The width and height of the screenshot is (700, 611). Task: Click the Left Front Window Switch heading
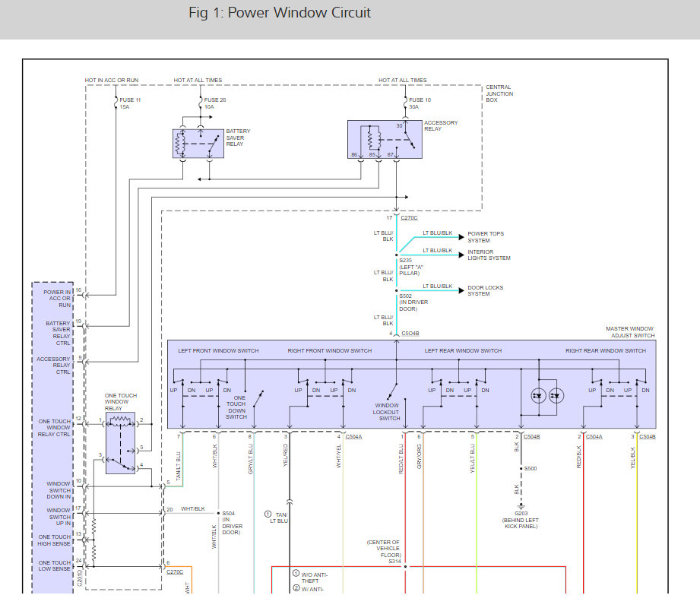pyautogui.click(x=218, y=350)
